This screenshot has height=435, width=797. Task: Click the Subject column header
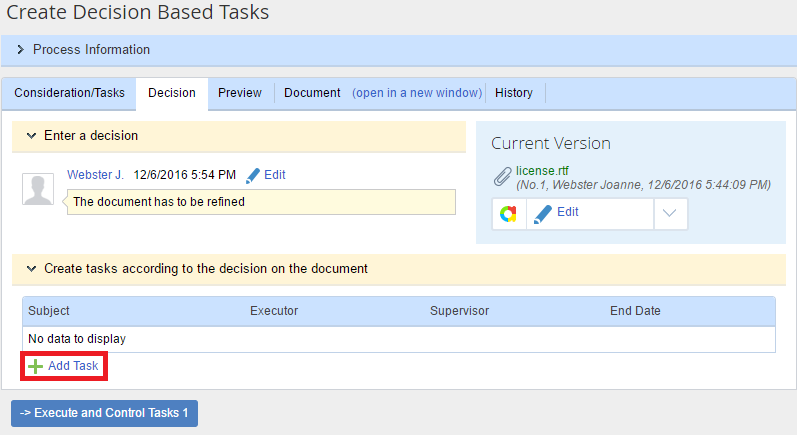click(49, 311)
